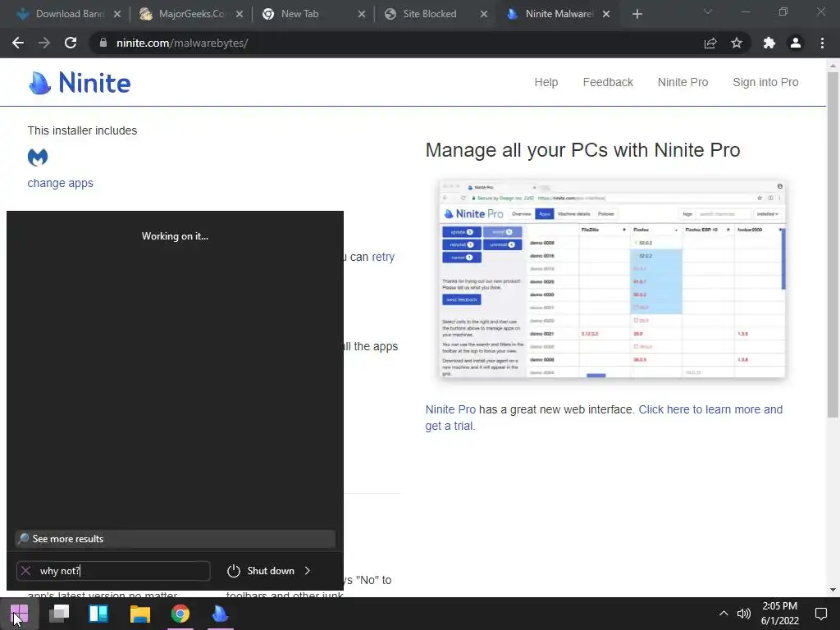
Task: Click the address bar URL
Action: click(x=182, y=43)
